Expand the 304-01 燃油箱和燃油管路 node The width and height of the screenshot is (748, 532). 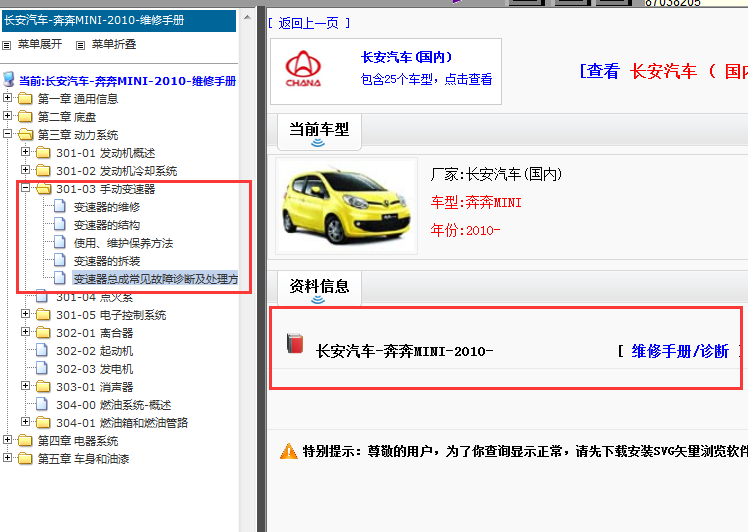point(26,422)
